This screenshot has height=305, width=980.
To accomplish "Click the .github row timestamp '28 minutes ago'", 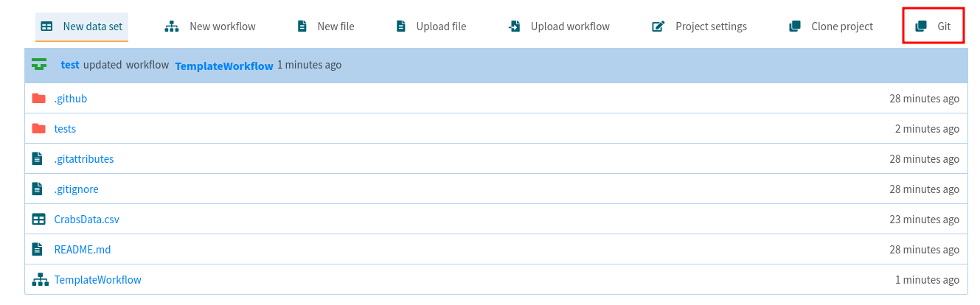I will [x=925, y=99].
